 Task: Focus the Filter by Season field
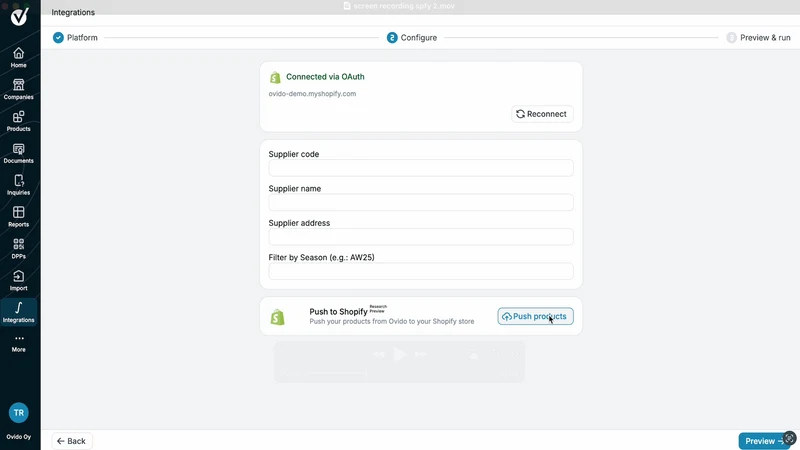click(x=421, y=271)
